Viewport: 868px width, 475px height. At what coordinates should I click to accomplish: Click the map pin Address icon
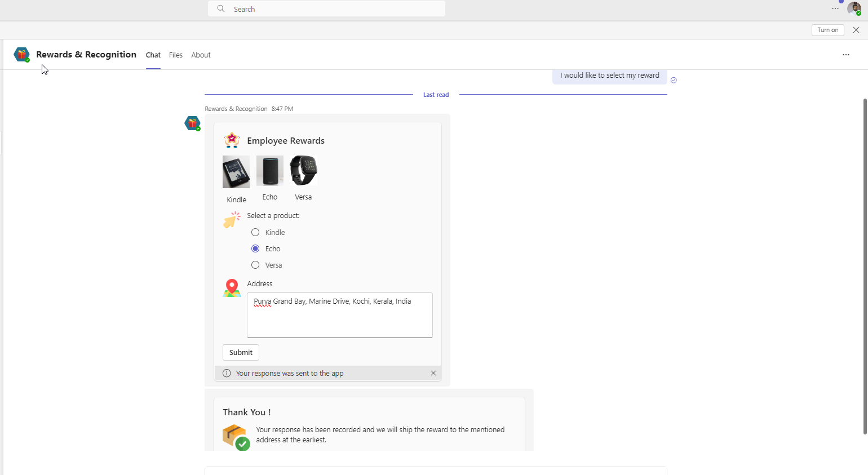[232, 288]
